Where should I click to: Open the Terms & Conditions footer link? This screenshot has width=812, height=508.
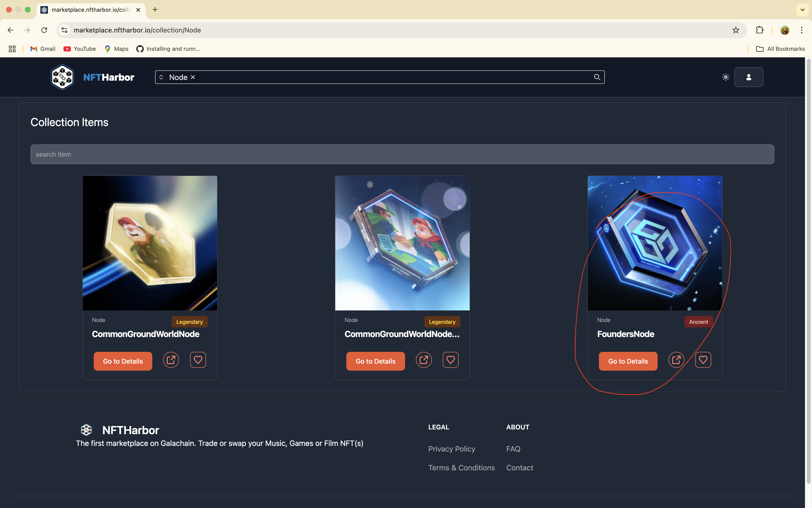pyautogui.click(x=461, y=468)
